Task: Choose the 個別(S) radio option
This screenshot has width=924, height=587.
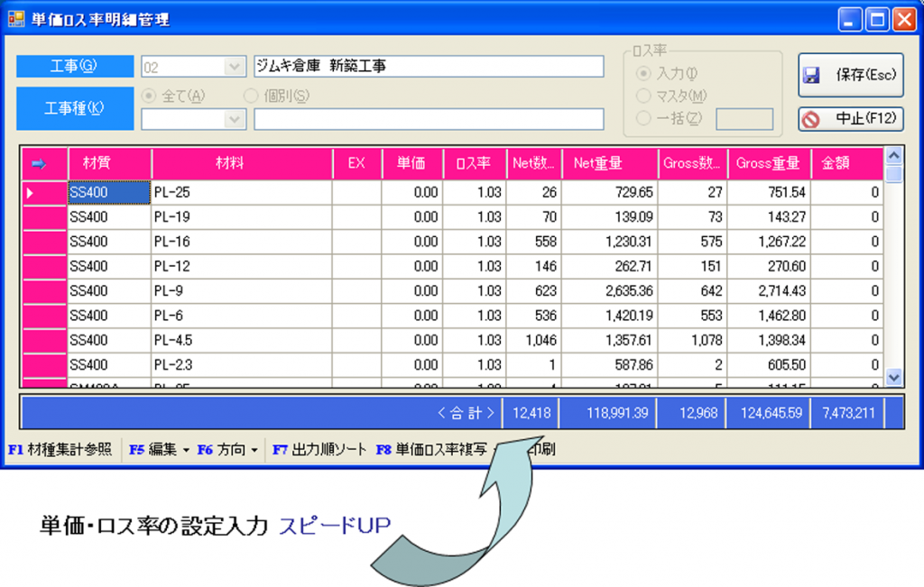Action: 251,96
